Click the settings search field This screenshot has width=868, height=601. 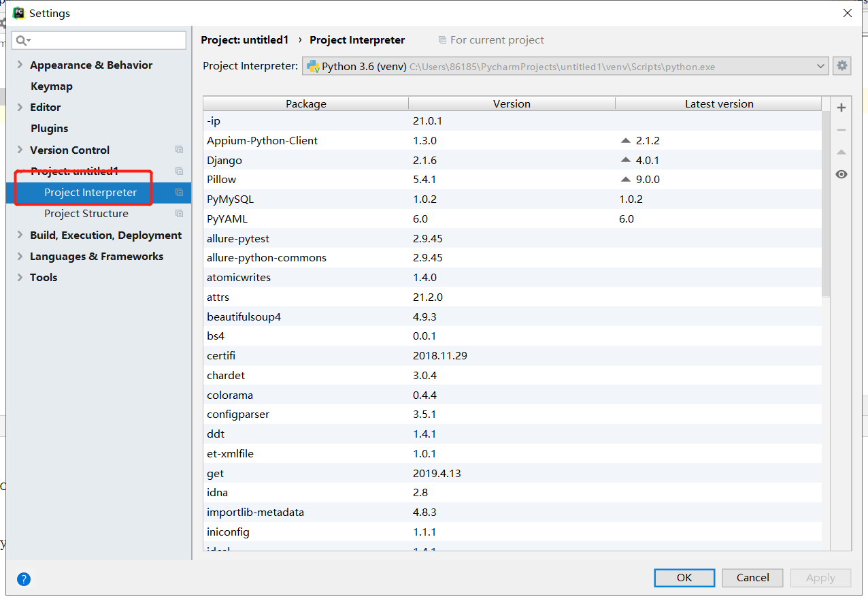pos(99,41)
